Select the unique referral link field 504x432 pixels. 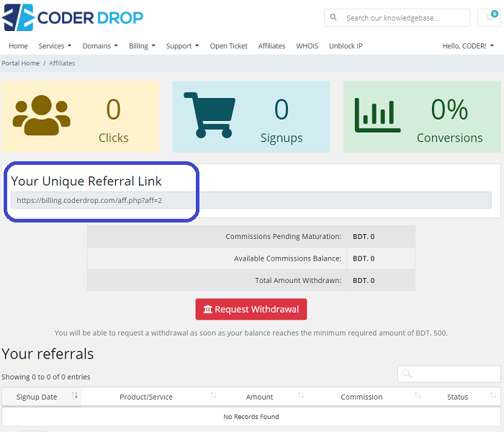[251, 200]
